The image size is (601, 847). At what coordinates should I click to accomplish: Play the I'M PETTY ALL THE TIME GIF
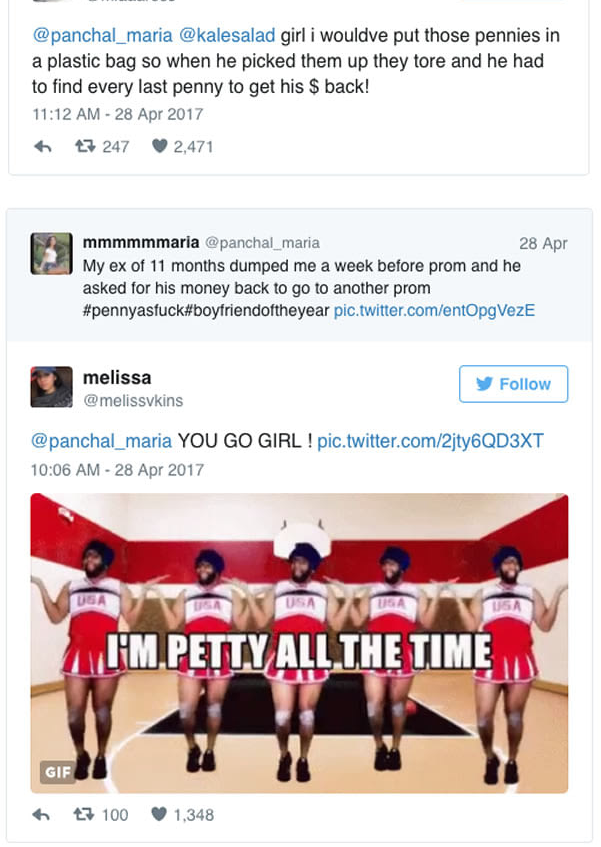click(x=299, y=640)
